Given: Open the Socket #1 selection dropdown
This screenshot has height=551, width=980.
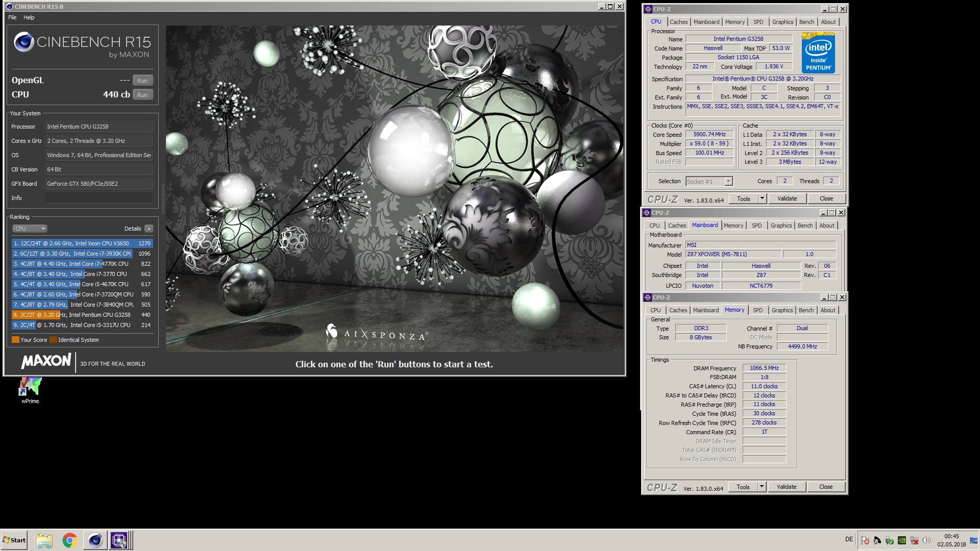Looking at the screenshot, I should pos(709,181).
